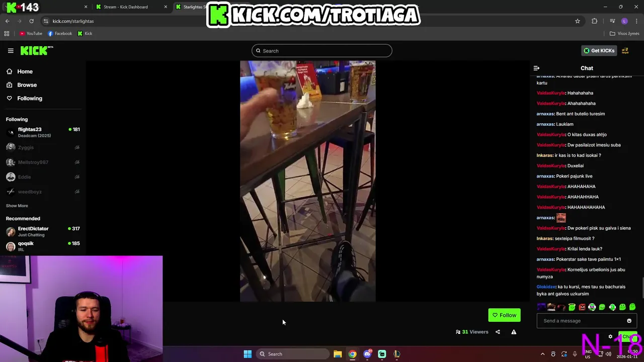
Task: Open ErectDictator recommended channel
Action: 43,231
